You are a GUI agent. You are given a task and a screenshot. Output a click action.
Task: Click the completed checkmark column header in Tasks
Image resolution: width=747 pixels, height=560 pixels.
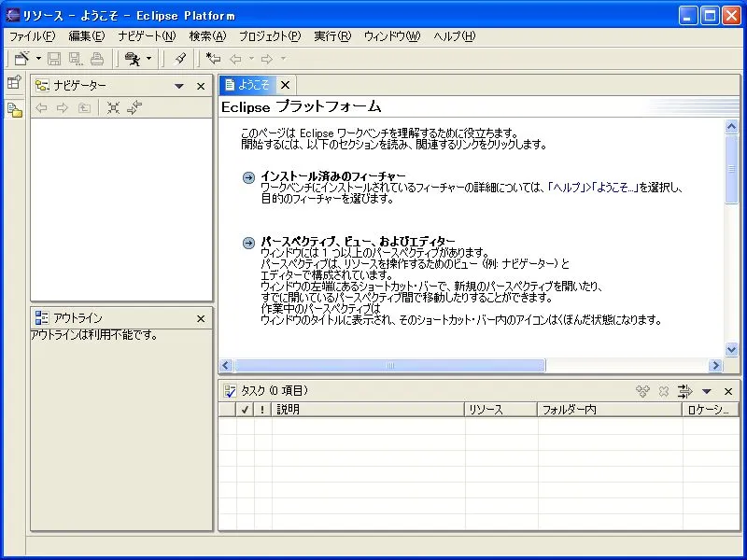pyautogui.click(x=245, y=409)
